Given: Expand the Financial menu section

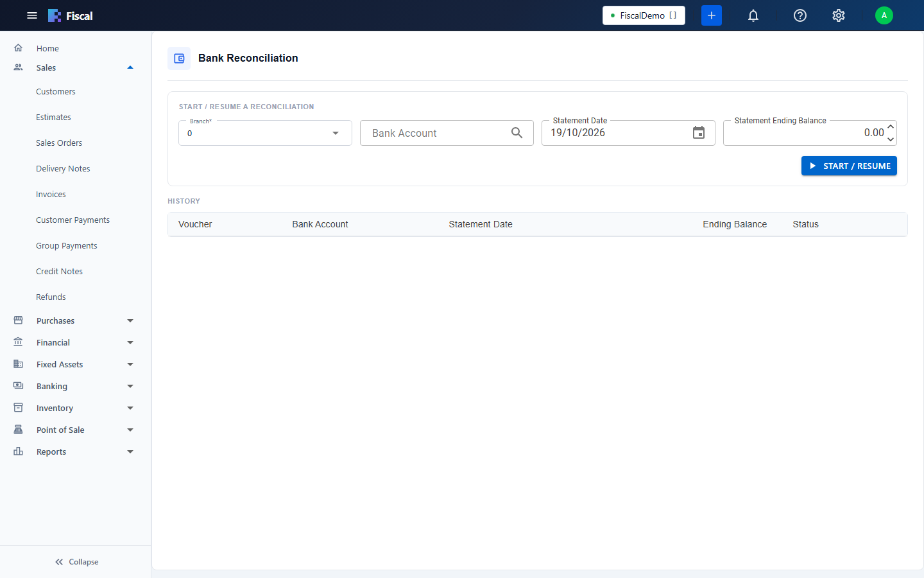Looking at the screenshot, I should [130, 342].
